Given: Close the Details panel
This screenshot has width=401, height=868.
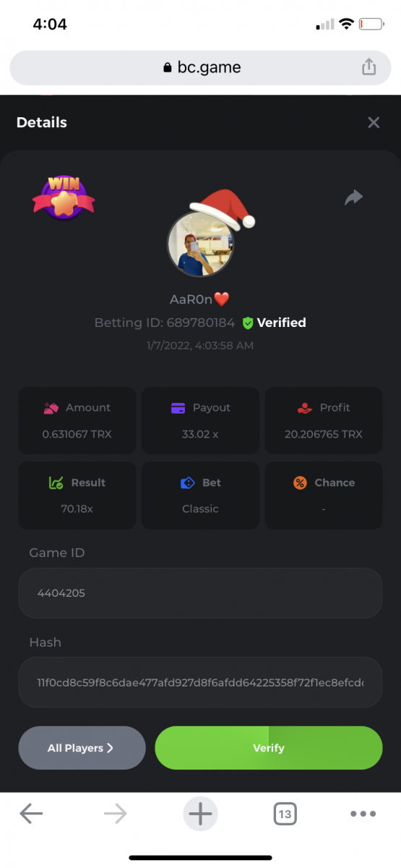Looking at the screenshot, I should pyautogui.click(x=374, y=122).
